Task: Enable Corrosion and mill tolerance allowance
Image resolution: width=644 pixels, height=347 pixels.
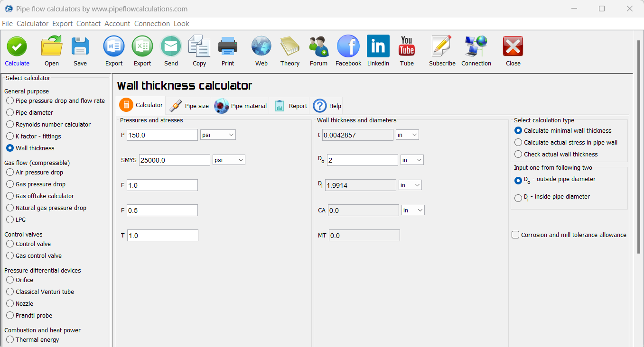Action: coord(515,235)
